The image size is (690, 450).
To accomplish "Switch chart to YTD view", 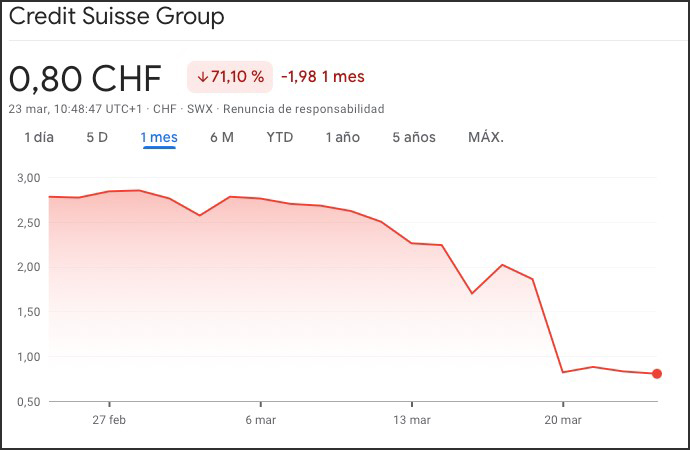I will pos(280,137).
